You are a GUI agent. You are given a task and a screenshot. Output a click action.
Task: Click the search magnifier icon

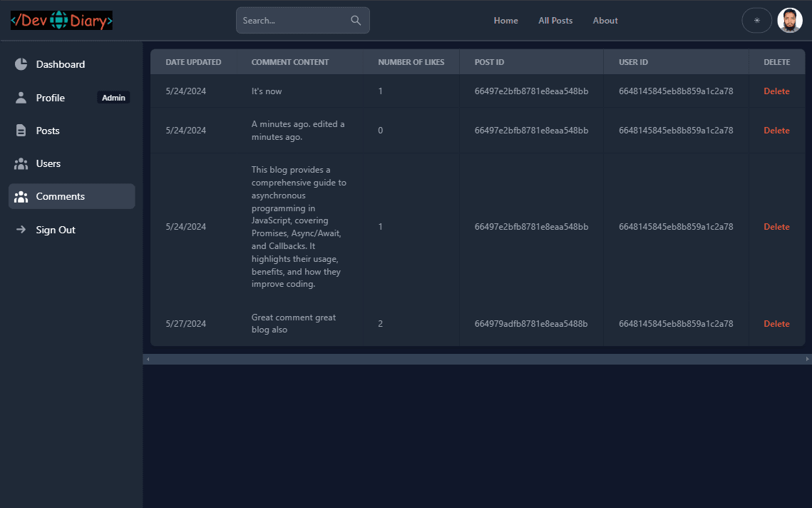coord(356,21)
